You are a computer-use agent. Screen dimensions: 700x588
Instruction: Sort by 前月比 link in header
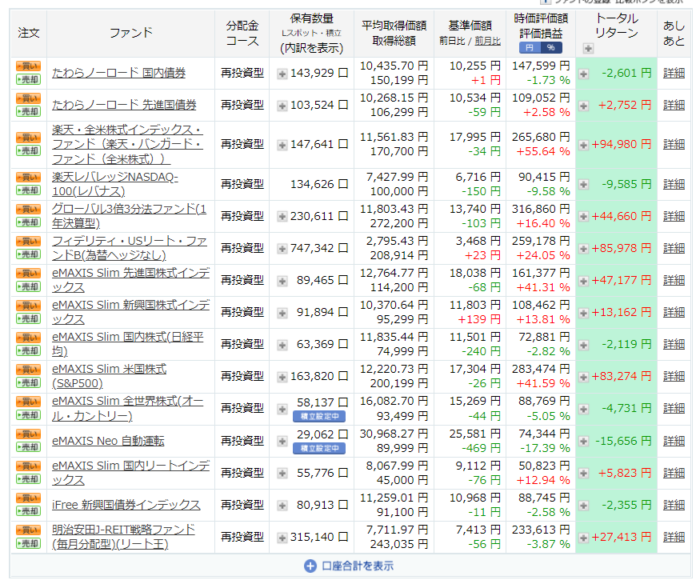[487, 41]
